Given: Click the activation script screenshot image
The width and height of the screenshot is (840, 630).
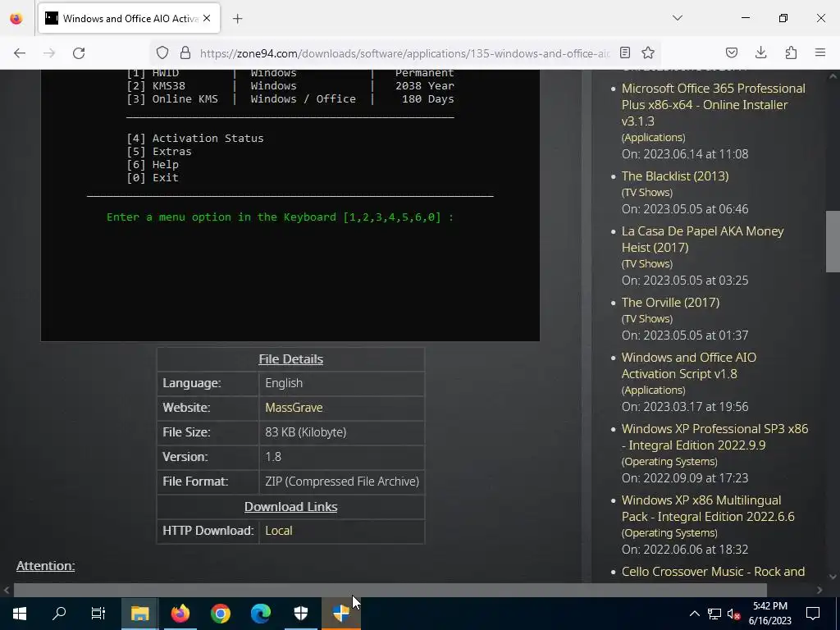Looking at the screenshot, I should (290, 205).
